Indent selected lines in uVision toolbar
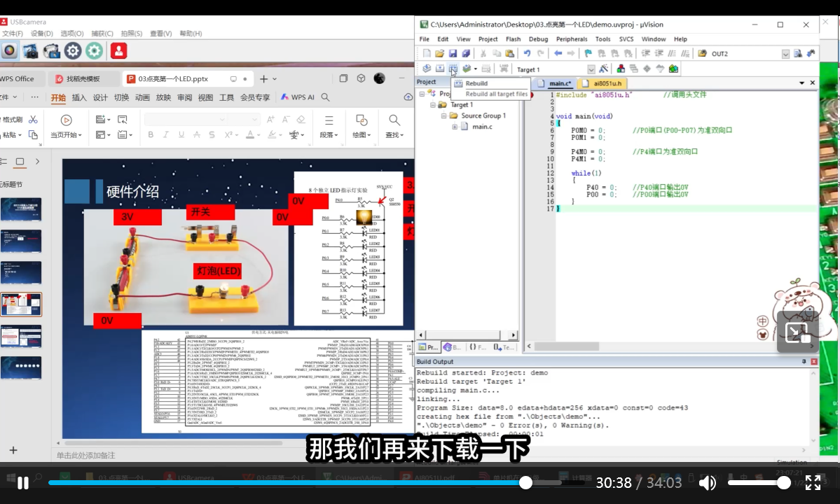This screenshot has width=840, height=504. pos(645,53)
